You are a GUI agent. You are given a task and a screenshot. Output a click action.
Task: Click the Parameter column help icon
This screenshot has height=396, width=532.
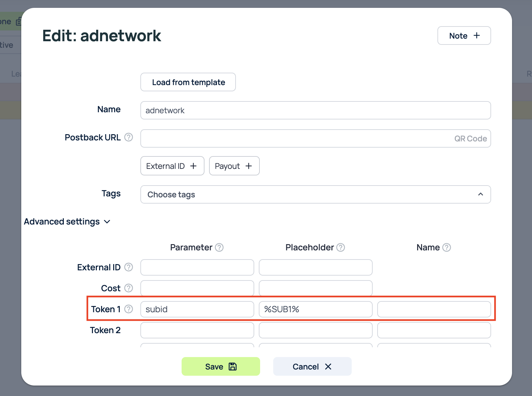219,247
